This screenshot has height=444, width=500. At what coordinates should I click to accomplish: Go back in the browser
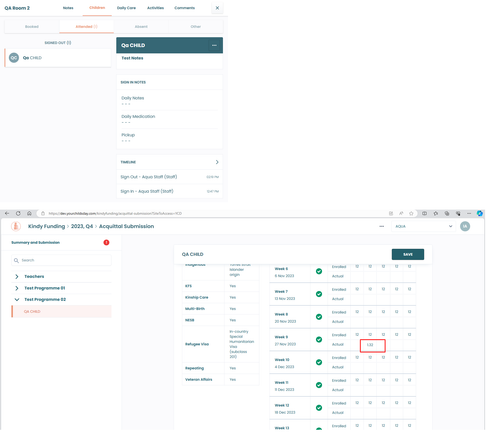(x=7, y=213)
